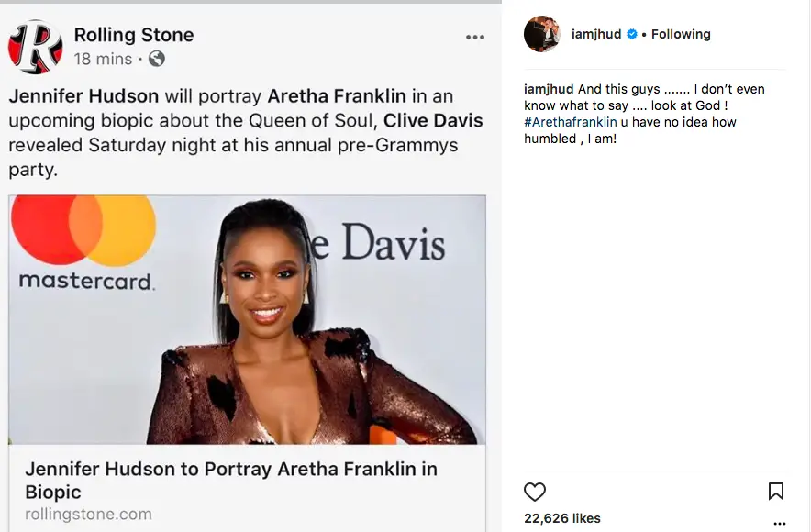Open the post options below the bookmark icon
The image size is (811, 532).
coord(779,522)
